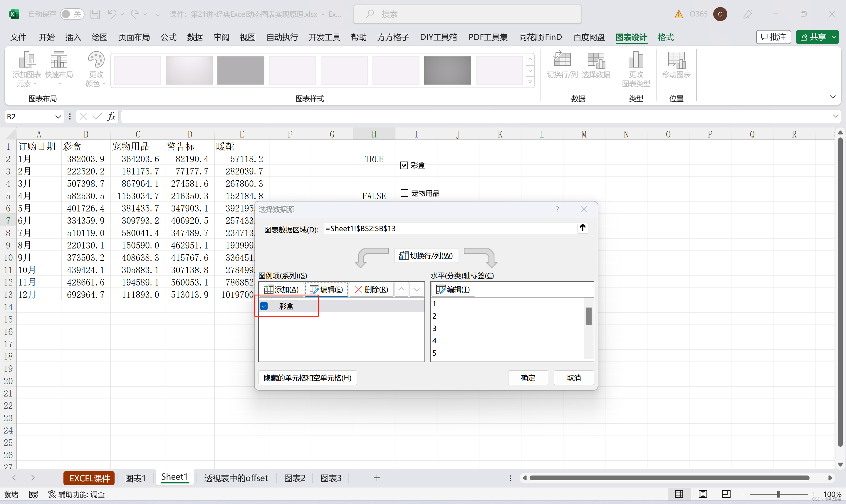Click the Redo arrow icon
Viewport: 846px width, 504px height.
click(x=135, y=14)
